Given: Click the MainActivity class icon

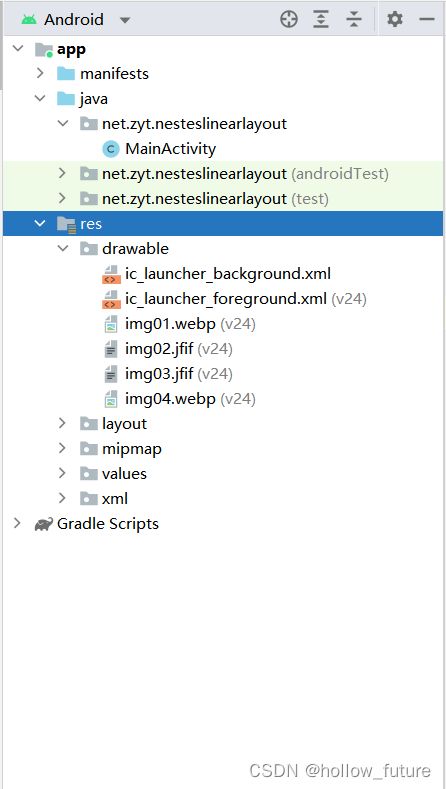Looking at the screenshot, I should coord(111,149).
